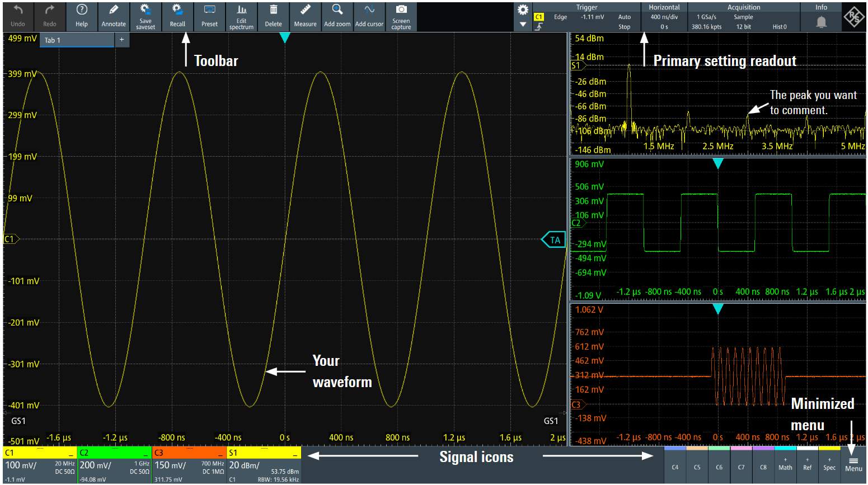Activate the Add zoom magnifier
This screenshot has height=485, width=868.
pos(337,16)
